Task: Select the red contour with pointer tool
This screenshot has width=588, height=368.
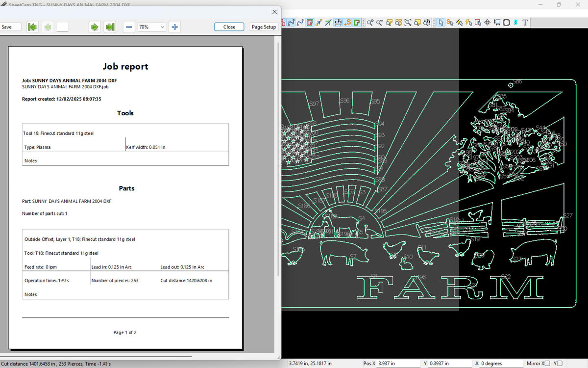Action: tap(478, 23)
